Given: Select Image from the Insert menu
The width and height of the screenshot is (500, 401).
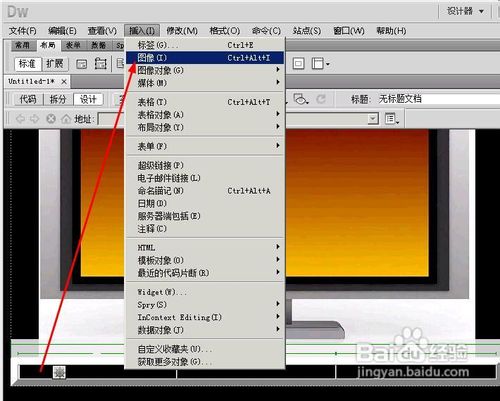Looking at the screenshot, I should pos(205,58).
